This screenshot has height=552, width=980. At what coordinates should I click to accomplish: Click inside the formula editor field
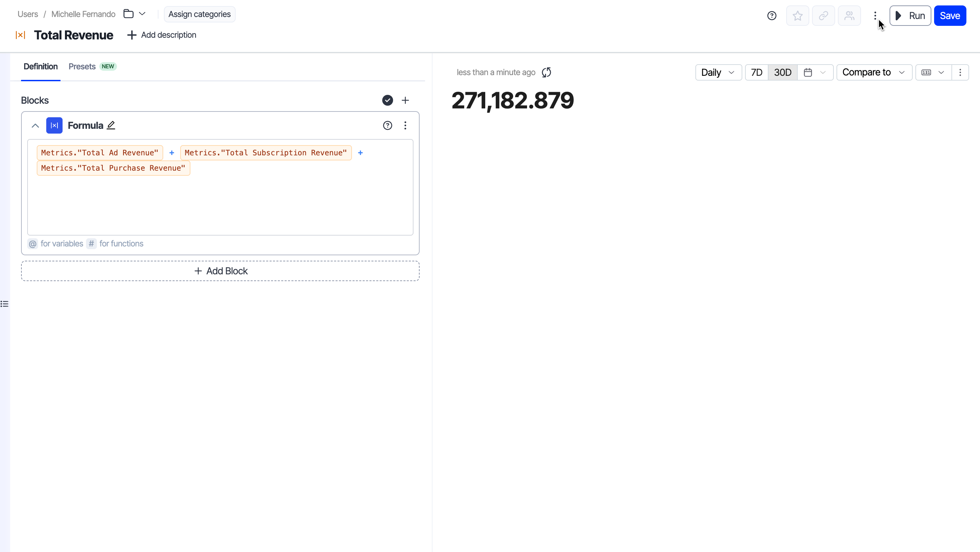pyautogui.click(x=220, y=205)
